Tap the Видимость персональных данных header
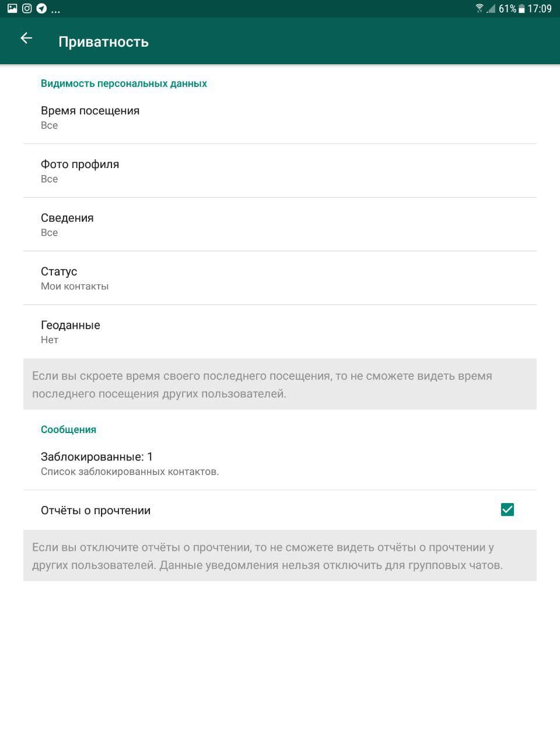Image resolution: width=560 pixels, height=747 pixels. tap(124, 83)
